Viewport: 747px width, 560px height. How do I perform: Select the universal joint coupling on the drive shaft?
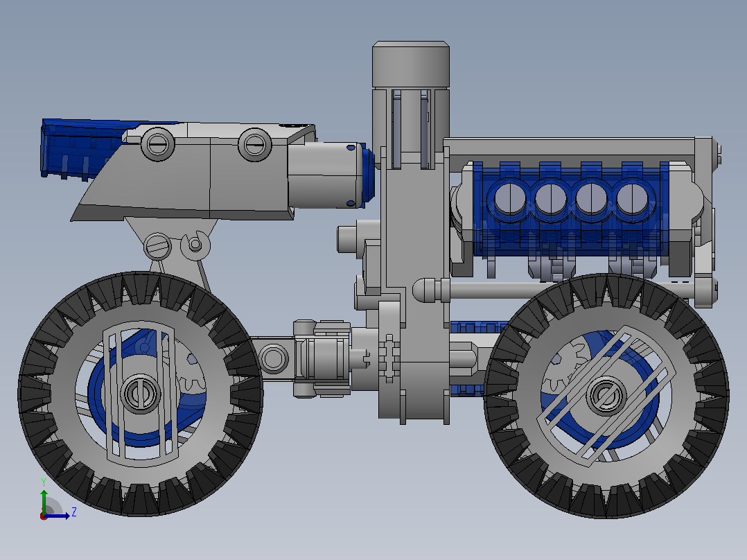pos(322,358)
